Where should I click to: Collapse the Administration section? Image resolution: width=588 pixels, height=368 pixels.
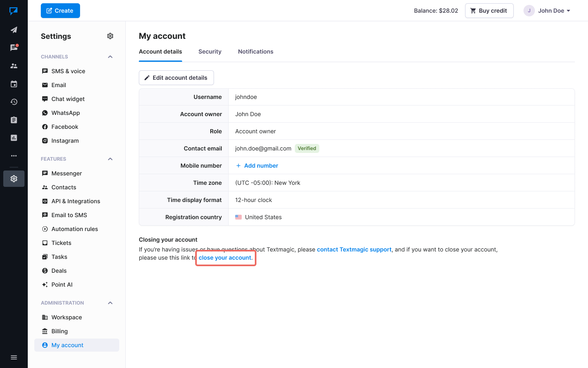click(x=110, y=303)
